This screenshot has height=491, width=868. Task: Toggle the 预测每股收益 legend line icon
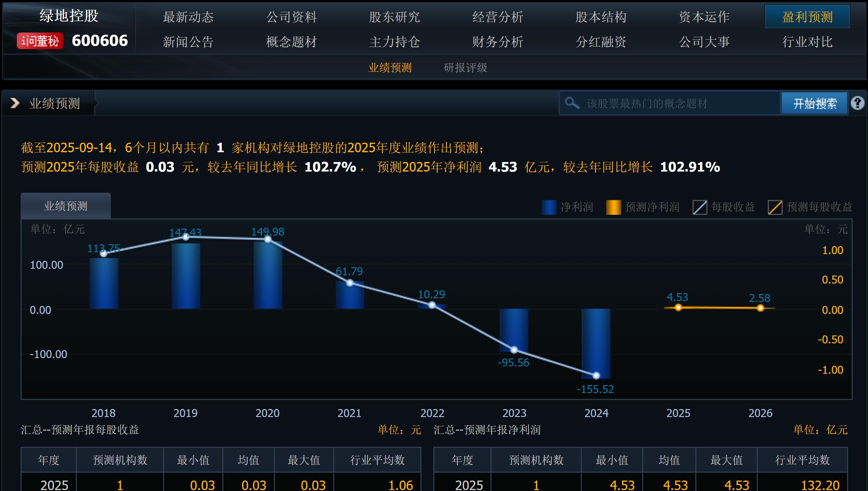pyautogui.click(x=775, y=207)
